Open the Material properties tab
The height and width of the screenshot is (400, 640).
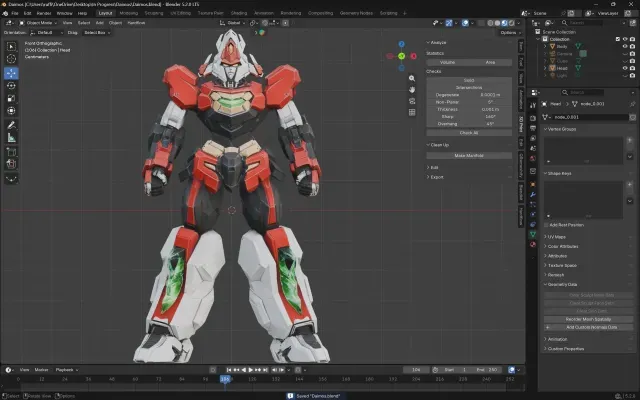click(x=533, y=244)
